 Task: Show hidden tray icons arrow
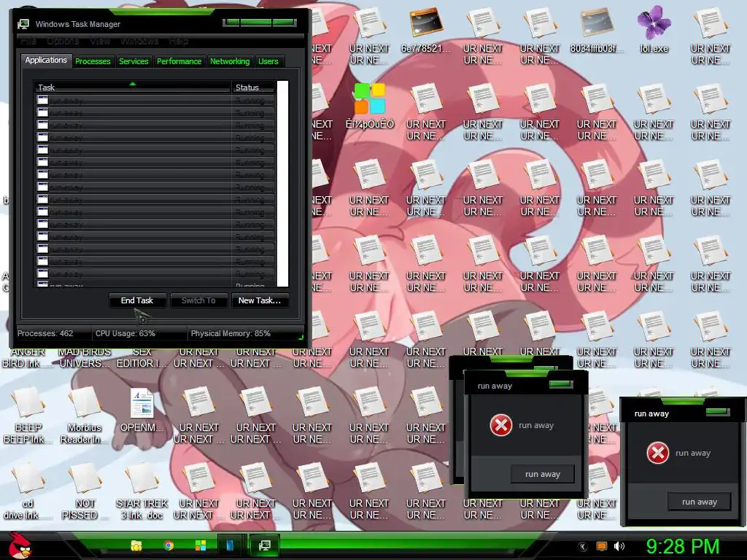(582, 547)
